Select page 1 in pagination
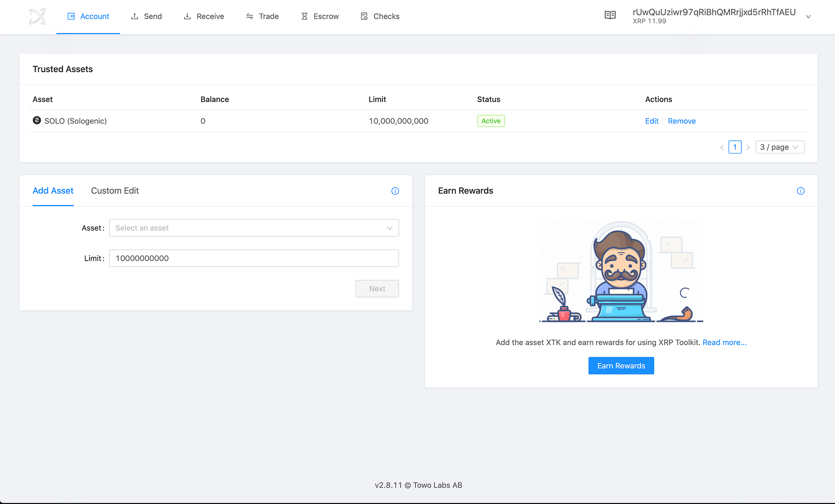Image resolution: width=835 pixels, height=504 pixels. tap(735, 147)
